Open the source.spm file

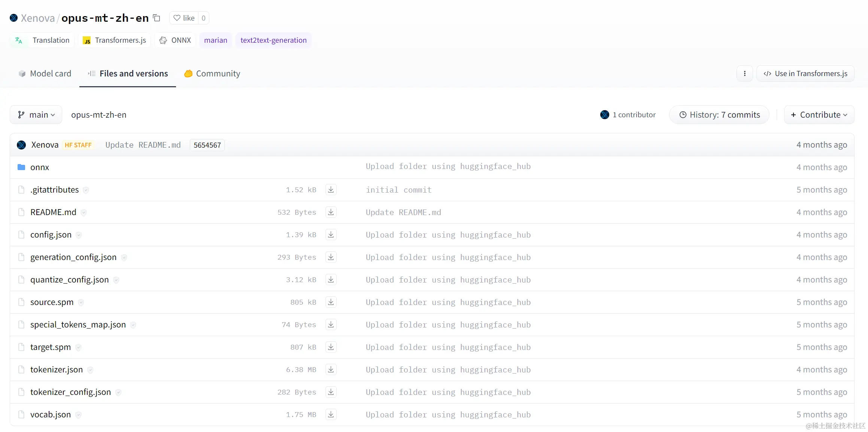click(52, 302)
